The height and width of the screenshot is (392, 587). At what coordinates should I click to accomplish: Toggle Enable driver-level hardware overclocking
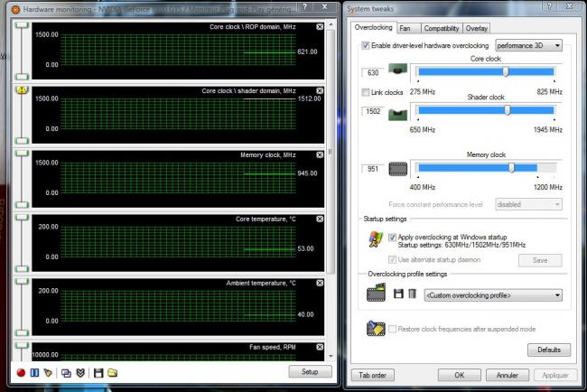coord(366,46)
